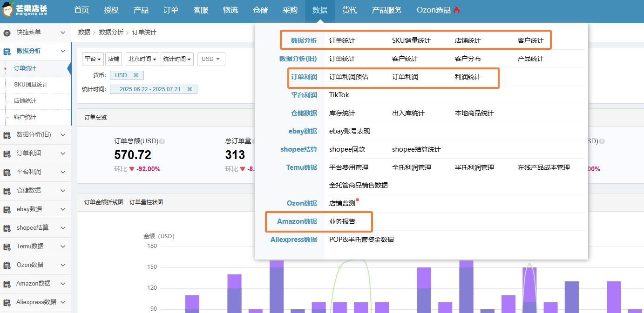Switch to the 订单量柱状图 chart tab
This screenshot has width=644, height=313.
[146, 202]
